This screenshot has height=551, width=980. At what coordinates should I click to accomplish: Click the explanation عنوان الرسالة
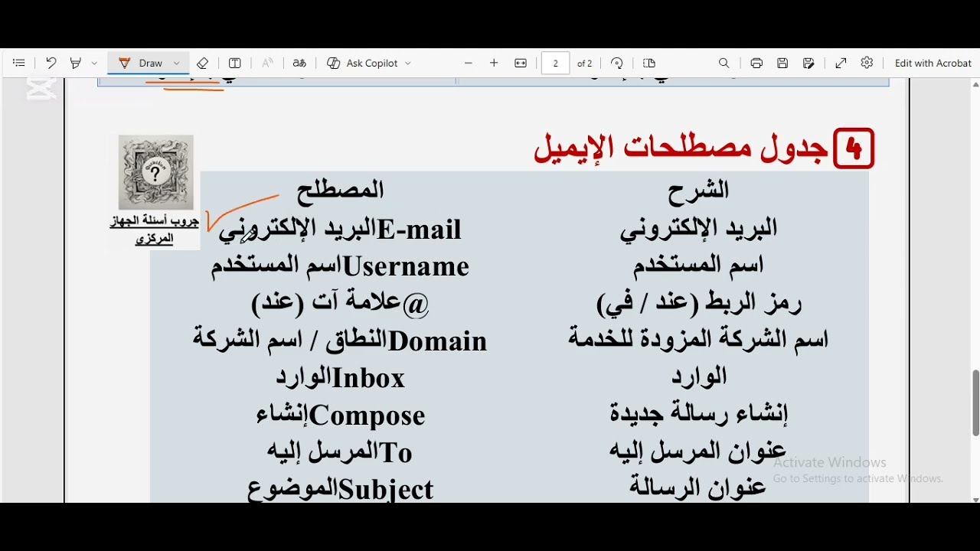coord(698,487)
